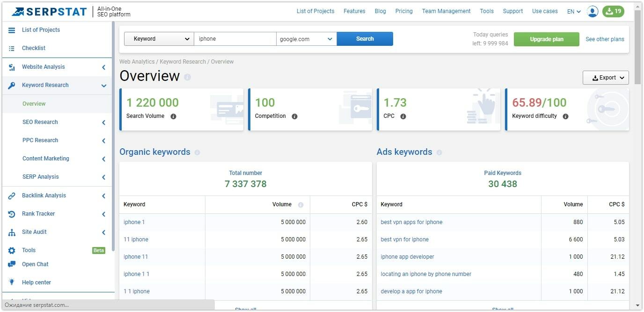The height and width of the screenshot is (312, 644).
Task: Click the Backlink Analysis link icon
Action: coord(12,196)
